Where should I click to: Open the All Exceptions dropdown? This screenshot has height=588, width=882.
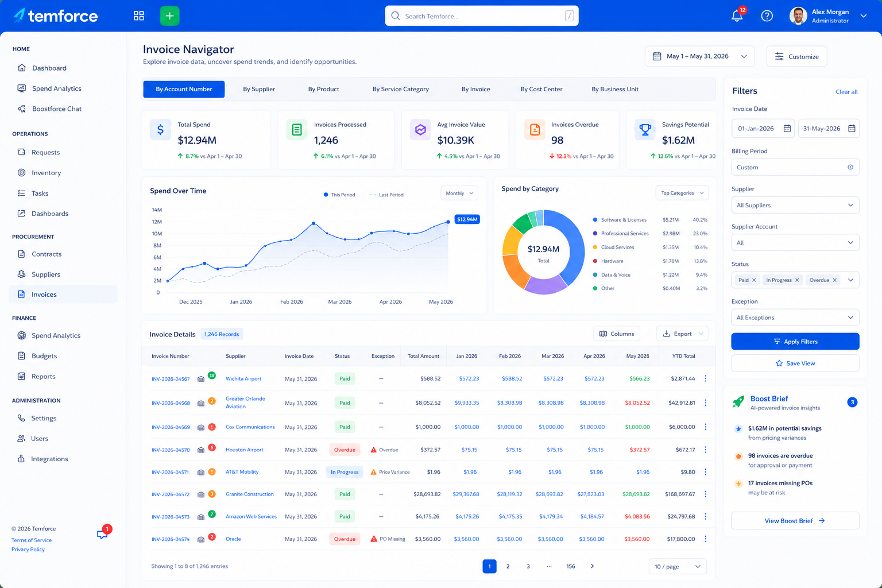click(795, 318)
